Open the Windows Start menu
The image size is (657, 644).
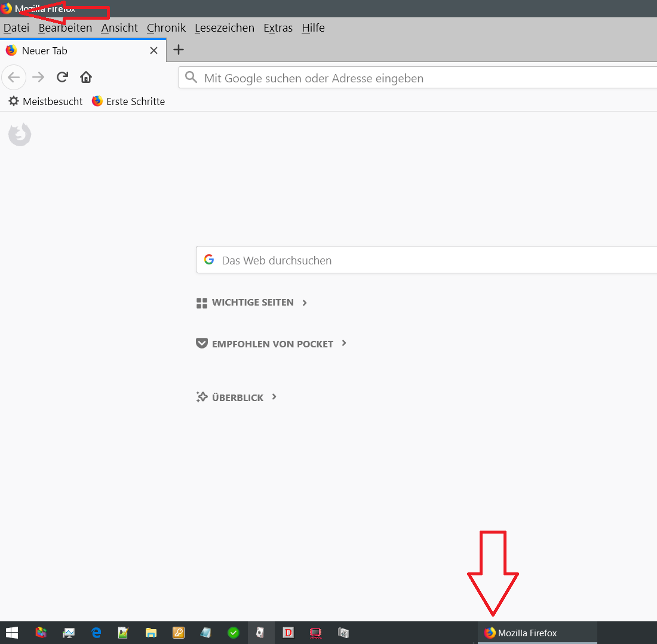tap(12, 633)
